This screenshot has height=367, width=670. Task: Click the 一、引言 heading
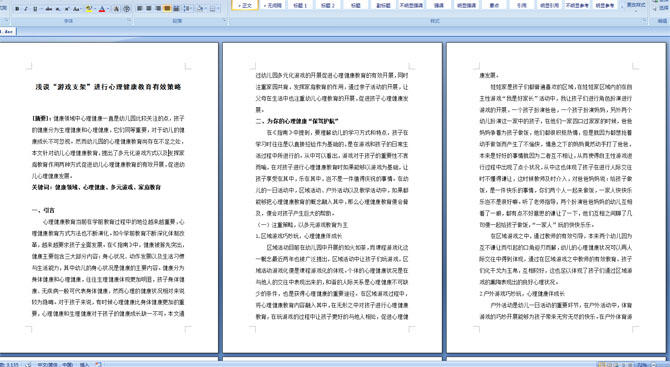pos(43,210)
